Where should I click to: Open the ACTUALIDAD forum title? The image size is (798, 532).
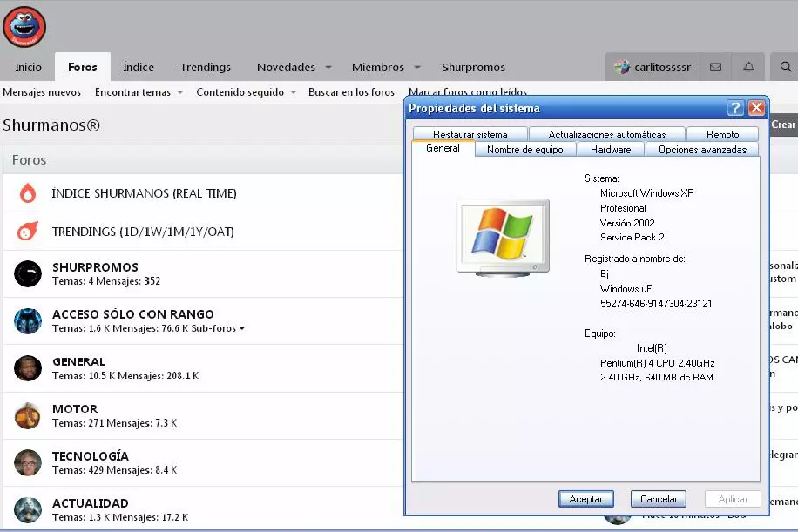tap(90, 503)
